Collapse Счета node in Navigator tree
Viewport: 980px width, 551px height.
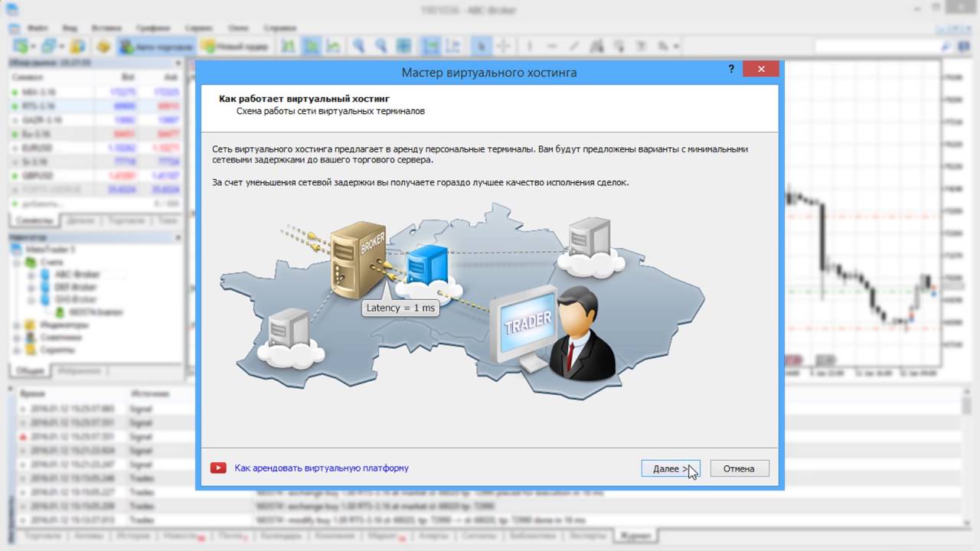18,262
